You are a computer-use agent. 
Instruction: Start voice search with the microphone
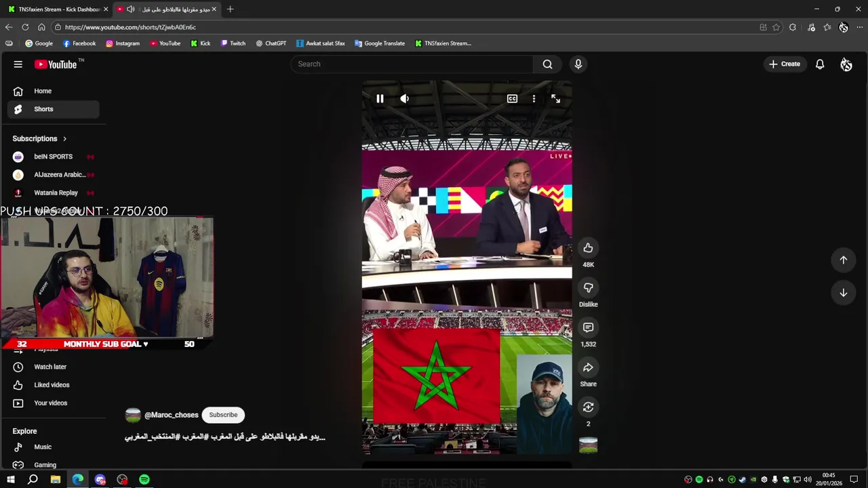pos(578,64)
